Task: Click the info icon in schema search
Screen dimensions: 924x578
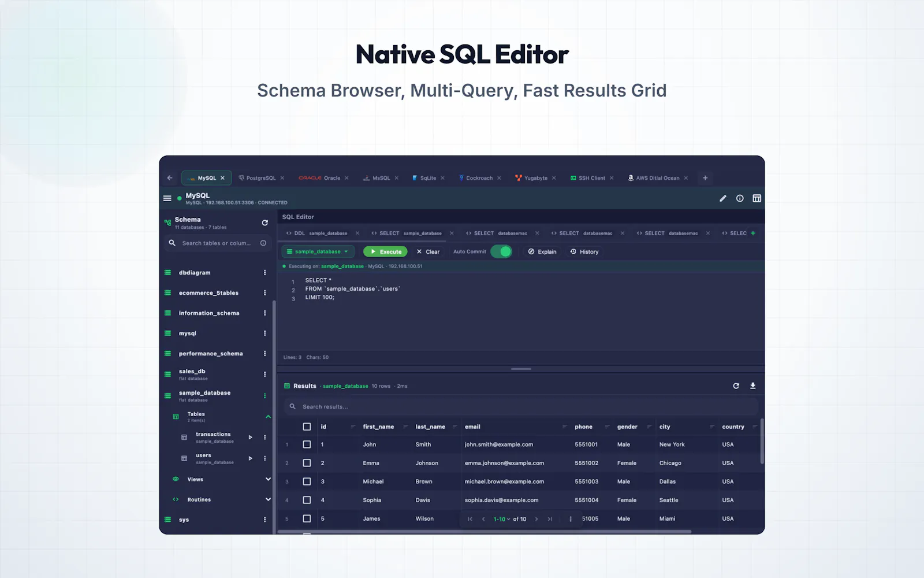Action: 263,243
